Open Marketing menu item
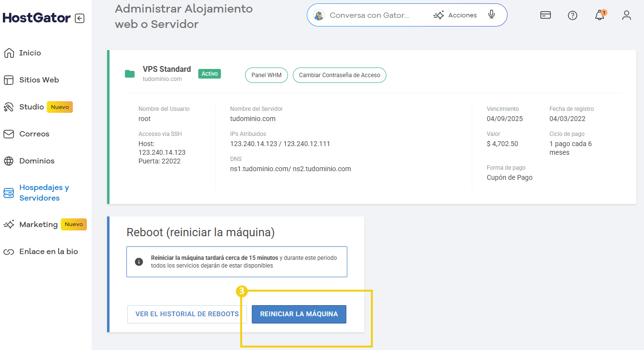This screenshot has height=350, width=644. 39,225
